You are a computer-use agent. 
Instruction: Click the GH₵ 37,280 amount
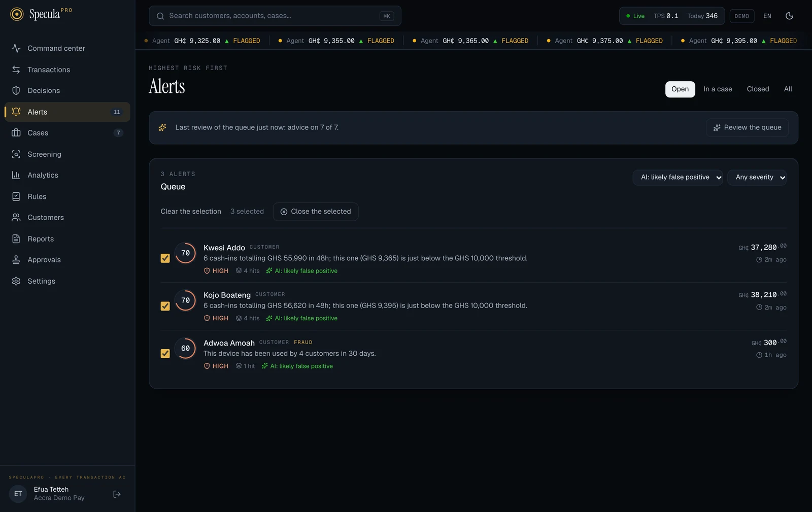762,247
